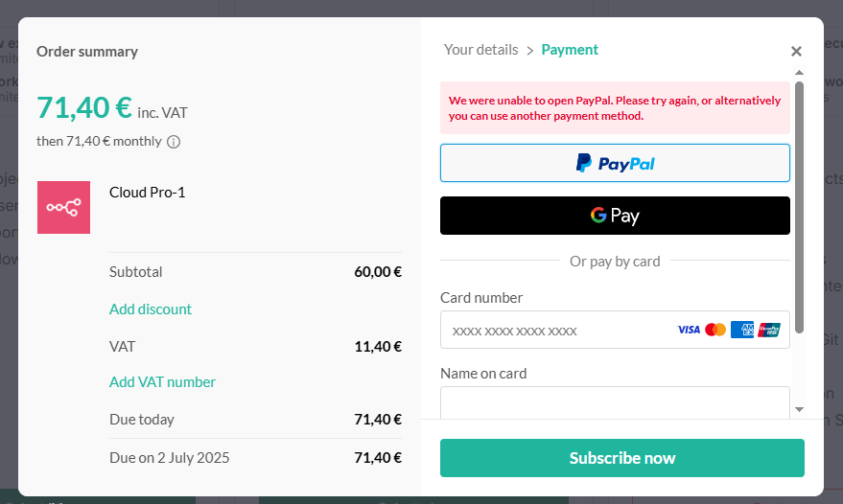Click the Mastercard logo
Viewport: 843px width, 504px height.
click(715, 330)
